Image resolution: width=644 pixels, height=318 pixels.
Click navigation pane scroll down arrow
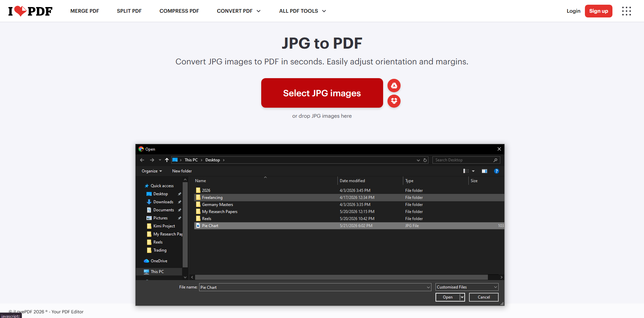point(185,277)
